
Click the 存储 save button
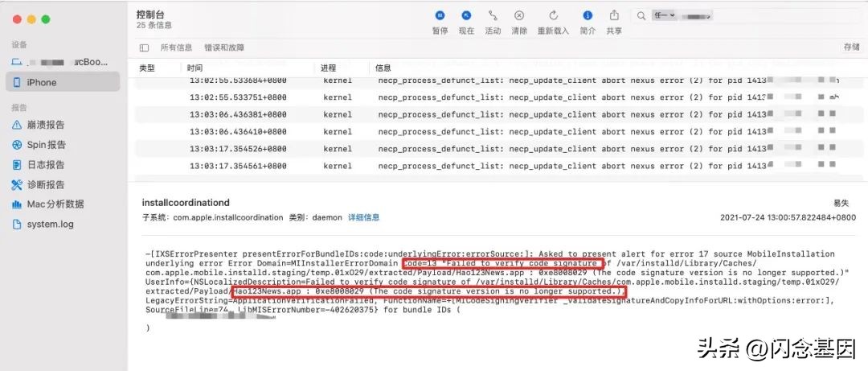pos(851,47)
